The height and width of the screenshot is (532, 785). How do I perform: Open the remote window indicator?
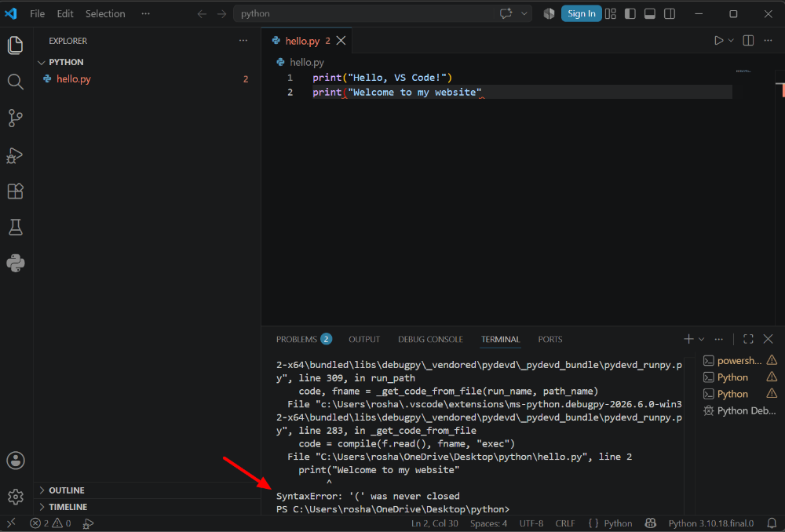pos(11,523)
